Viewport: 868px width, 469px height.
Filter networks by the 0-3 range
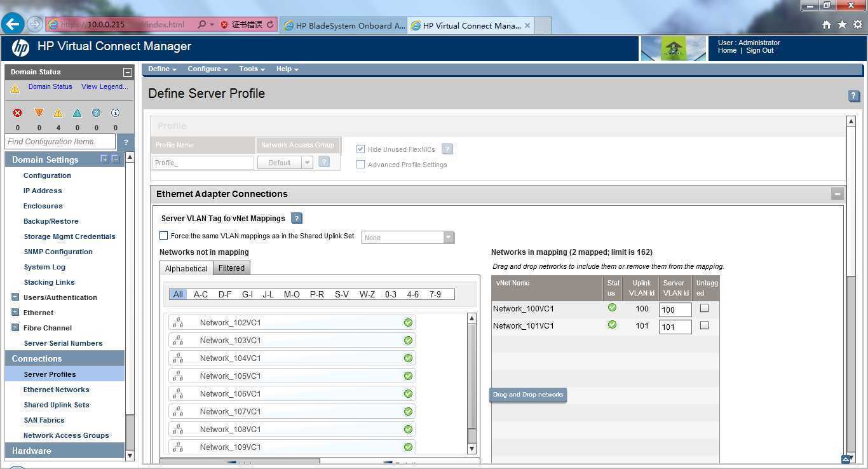click(x=390, y=294)
